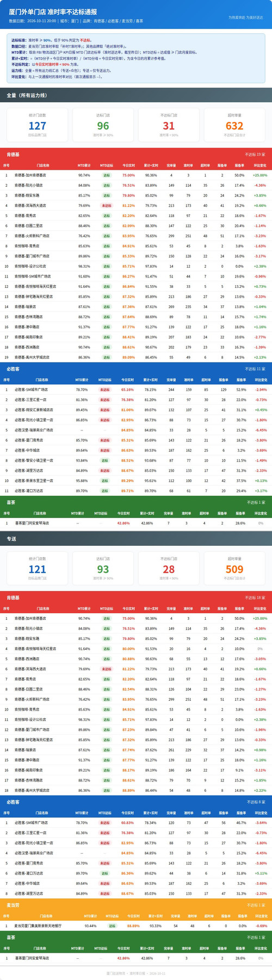272x980 pixels.
Task: Select the 超时单量 632 card
Action: 234,125
